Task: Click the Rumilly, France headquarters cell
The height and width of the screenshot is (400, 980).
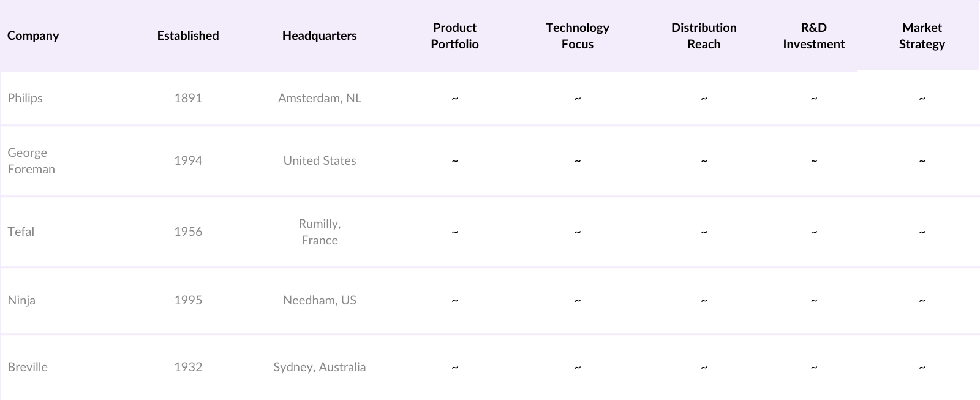Action: tap(319, 232)
